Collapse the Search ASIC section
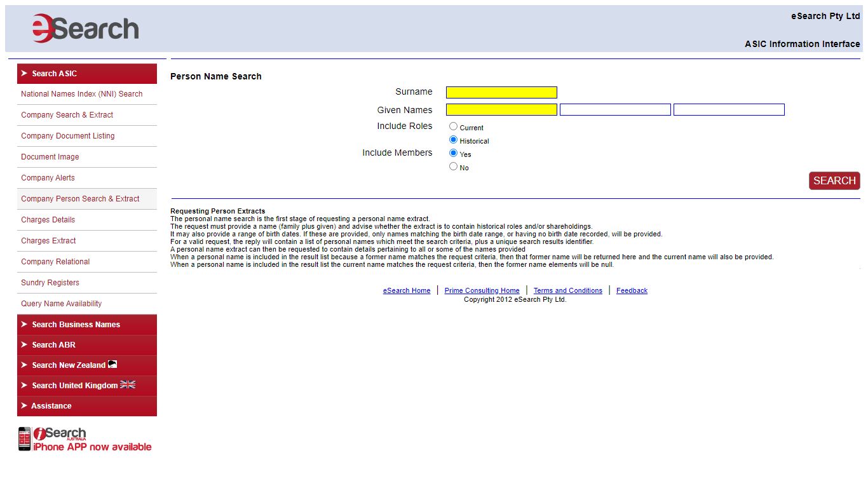 [87, 74]
